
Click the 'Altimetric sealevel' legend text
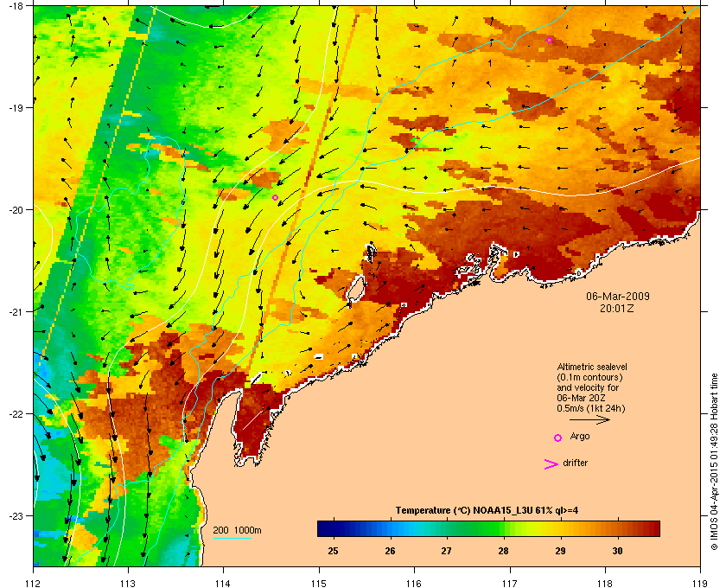pos(592,367)
